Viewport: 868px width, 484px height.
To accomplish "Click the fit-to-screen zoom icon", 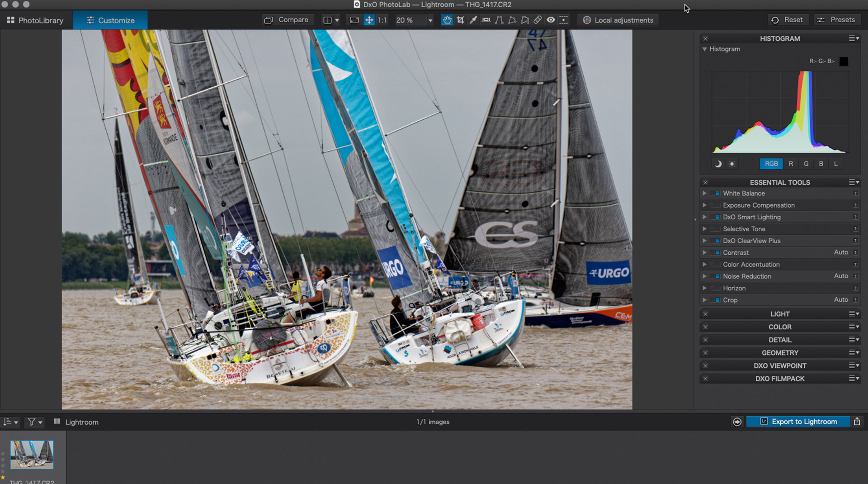I will (x=354, y=20).
